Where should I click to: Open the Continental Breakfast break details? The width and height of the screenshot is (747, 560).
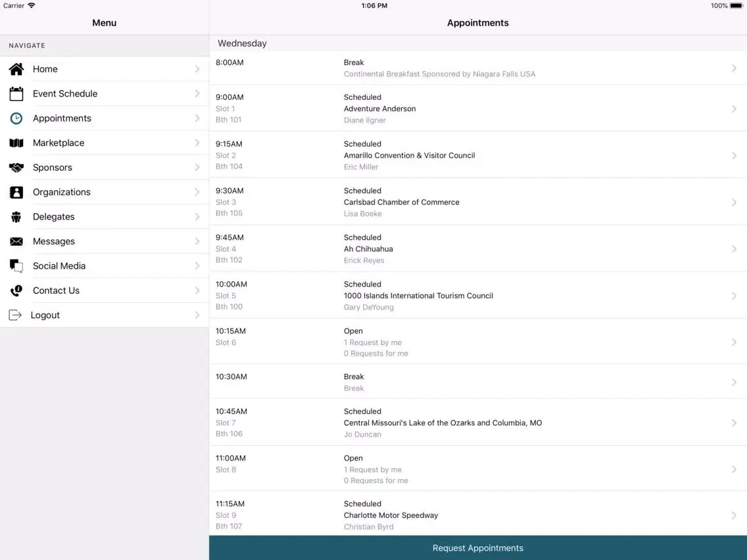pos(478,68)
